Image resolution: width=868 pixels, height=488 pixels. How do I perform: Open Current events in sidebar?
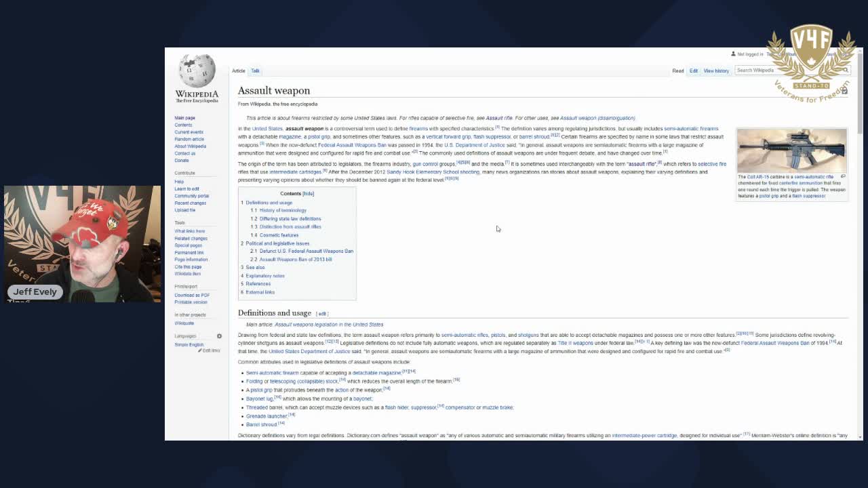point(189,132)
